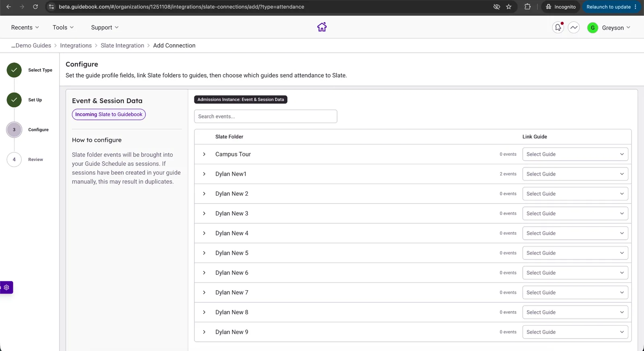Click the Admissions Instance: Event & Session Data tag
This screenshot has width=644, height=351.
pyautogui.click(x=241, y=99)
